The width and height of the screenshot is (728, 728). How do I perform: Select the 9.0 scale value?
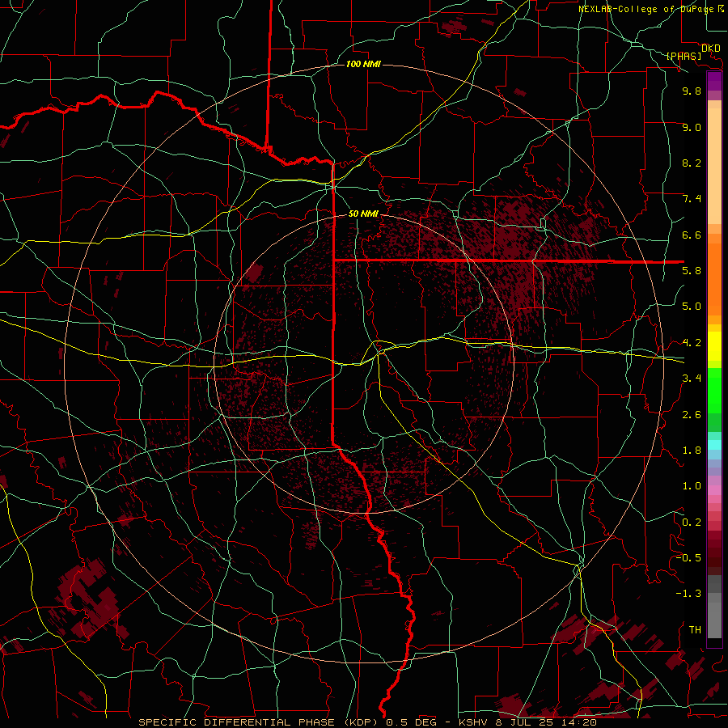[x=692, y=127]
